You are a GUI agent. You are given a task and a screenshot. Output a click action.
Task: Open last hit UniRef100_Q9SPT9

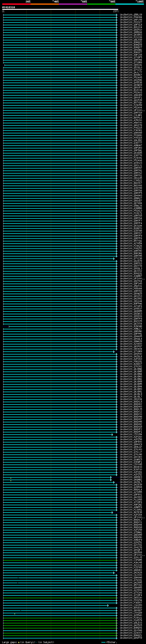tap(131, 638)
